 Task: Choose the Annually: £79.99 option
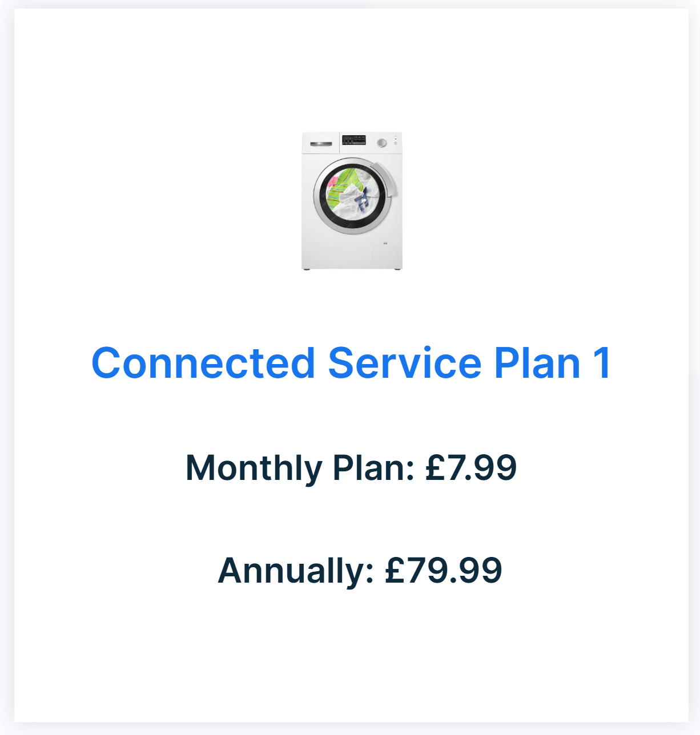pos(360,570)
